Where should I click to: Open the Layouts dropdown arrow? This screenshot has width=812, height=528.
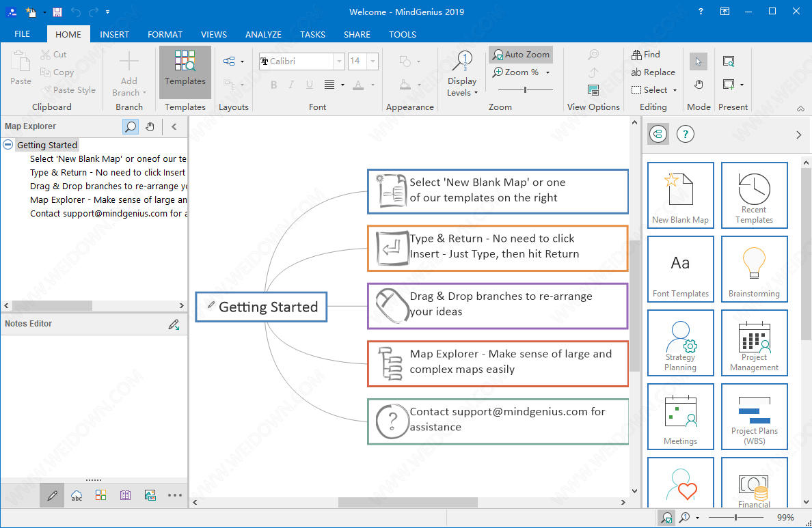point(242,61)
